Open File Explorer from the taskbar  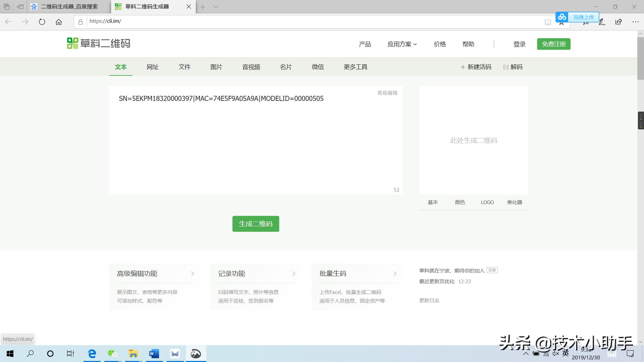[133, 353]
